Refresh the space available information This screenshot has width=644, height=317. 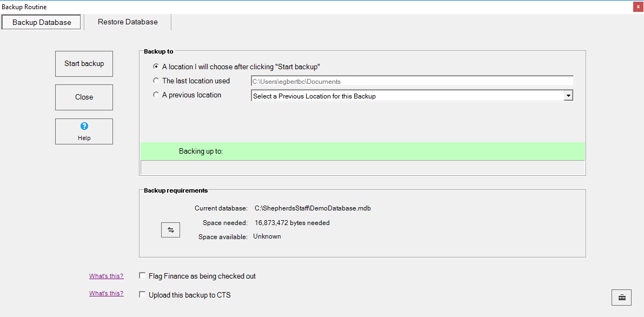tap(170, 229)
